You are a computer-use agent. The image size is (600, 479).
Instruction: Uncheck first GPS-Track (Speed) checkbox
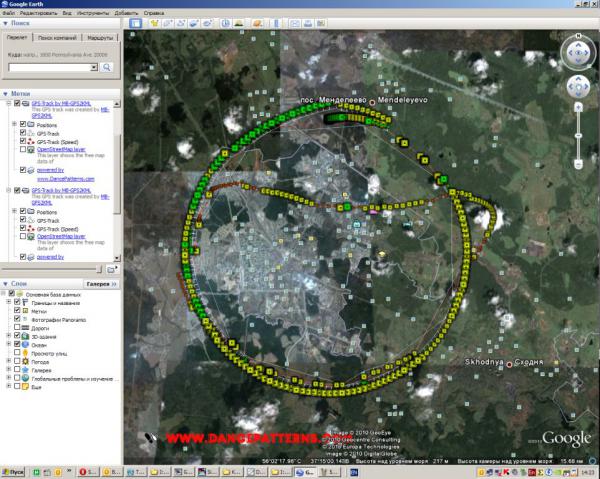23,141
